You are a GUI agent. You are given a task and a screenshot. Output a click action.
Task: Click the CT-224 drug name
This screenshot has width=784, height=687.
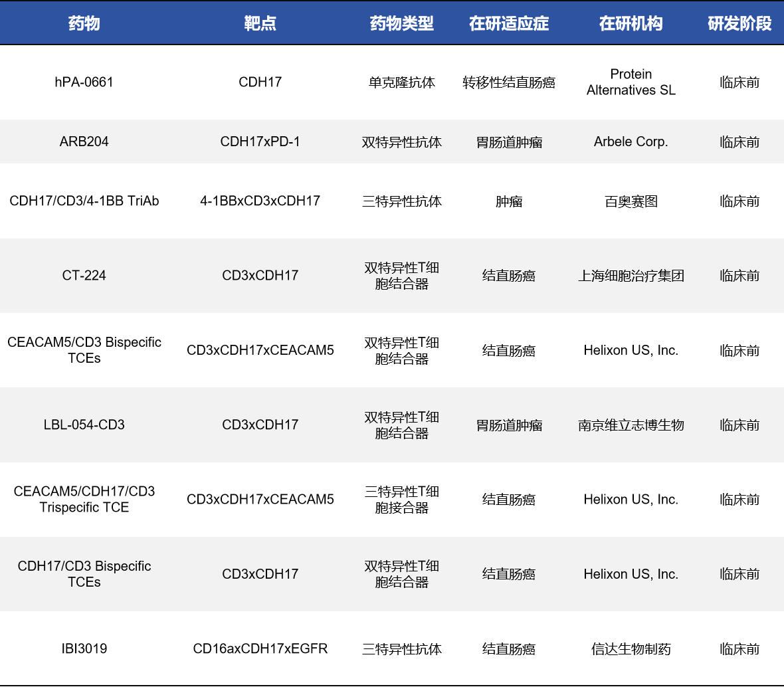[84, 275]
